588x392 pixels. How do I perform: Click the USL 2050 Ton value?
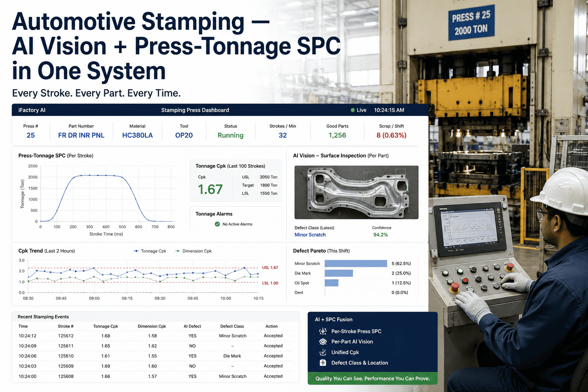pyautogui.click(x=268, y=177)
